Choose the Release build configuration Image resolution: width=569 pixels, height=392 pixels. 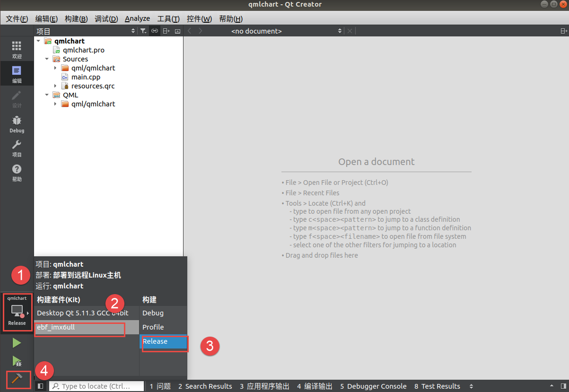[164, 341]
